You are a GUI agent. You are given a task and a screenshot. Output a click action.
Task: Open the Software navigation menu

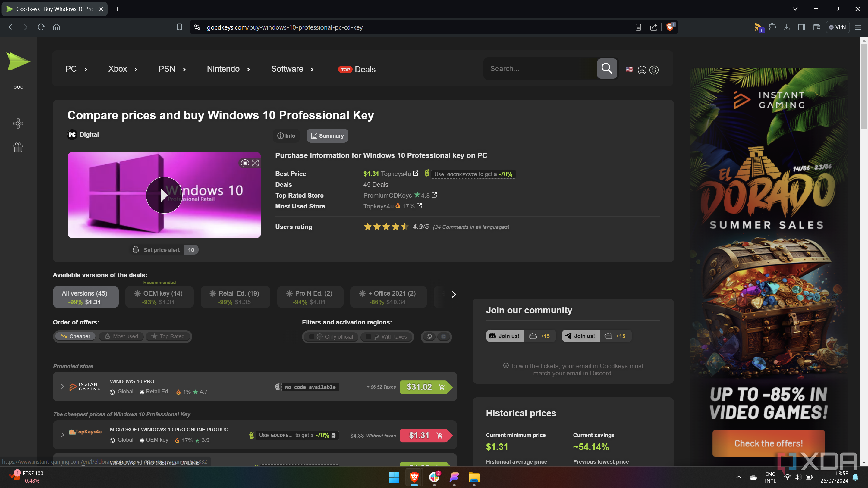pyautogui.click(x=287, y=69)
